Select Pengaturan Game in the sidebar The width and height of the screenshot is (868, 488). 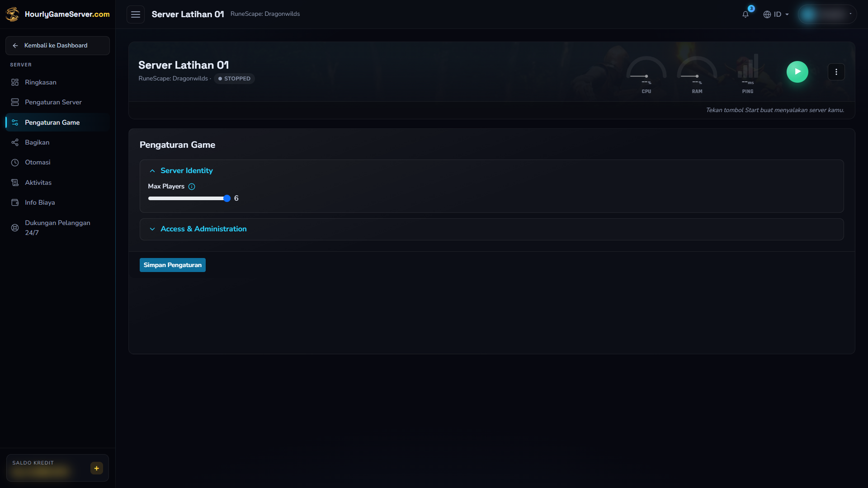tap(57, 122)
